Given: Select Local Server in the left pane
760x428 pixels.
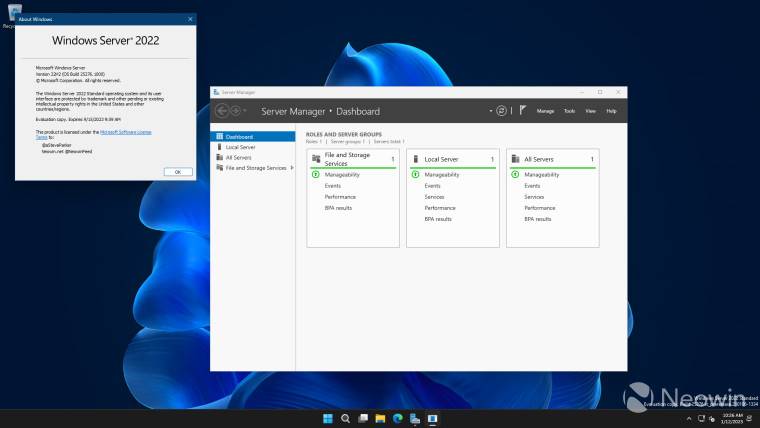Looking at the screenshot, I should pos(253,147).
